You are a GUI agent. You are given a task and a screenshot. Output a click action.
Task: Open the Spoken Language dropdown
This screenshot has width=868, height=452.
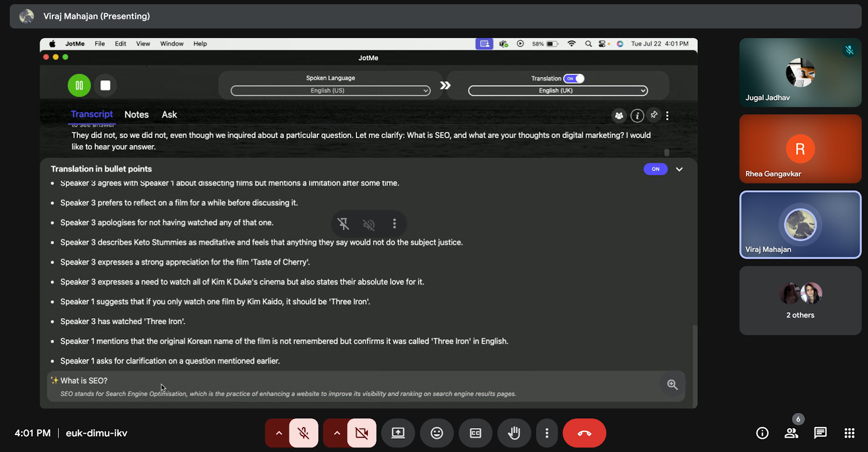[330, 91]
